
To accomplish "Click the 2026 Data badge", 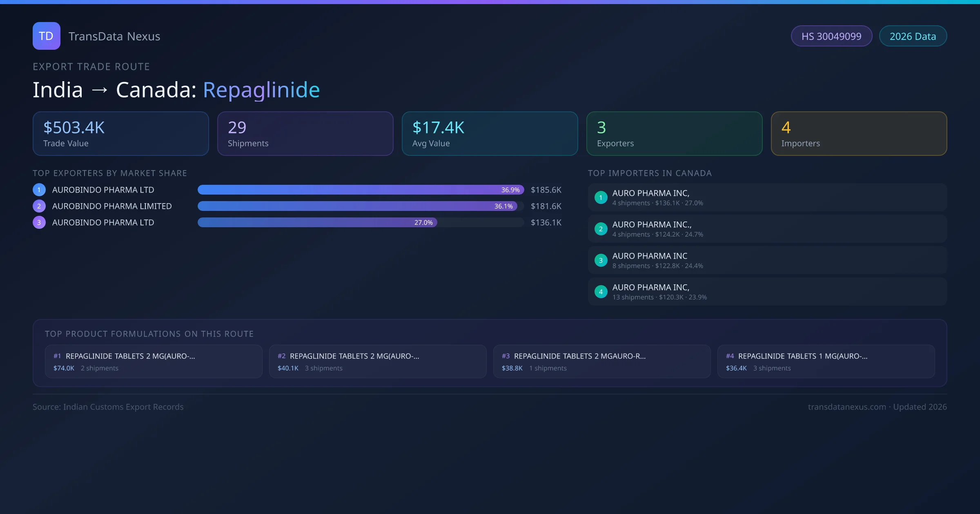I will coord(913,36).
